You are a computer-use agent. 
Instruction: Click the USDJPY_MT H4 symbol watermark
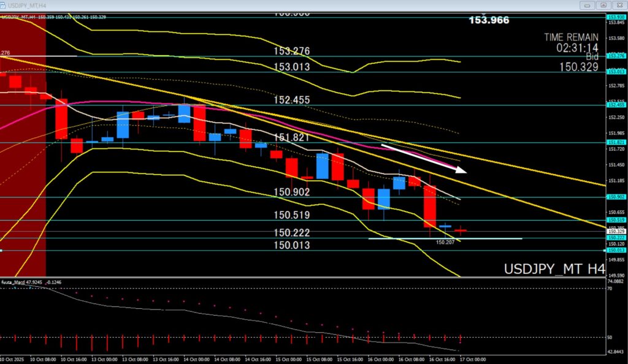554,269
